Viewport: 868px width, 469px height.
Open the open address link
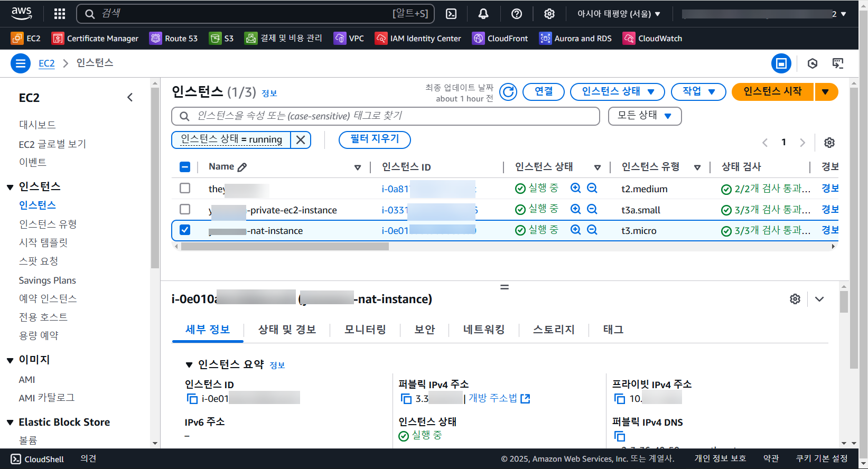click(499, 399)
